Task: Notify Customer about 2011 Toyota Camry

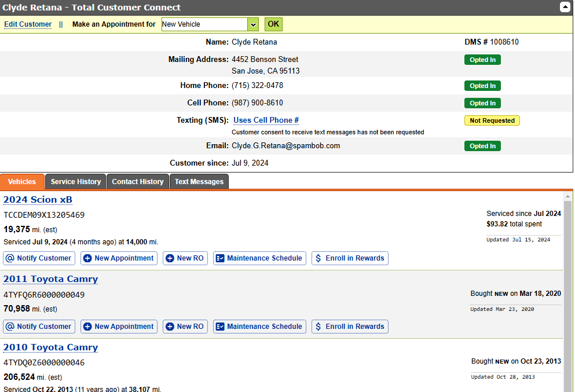Action: click(39, 327)
